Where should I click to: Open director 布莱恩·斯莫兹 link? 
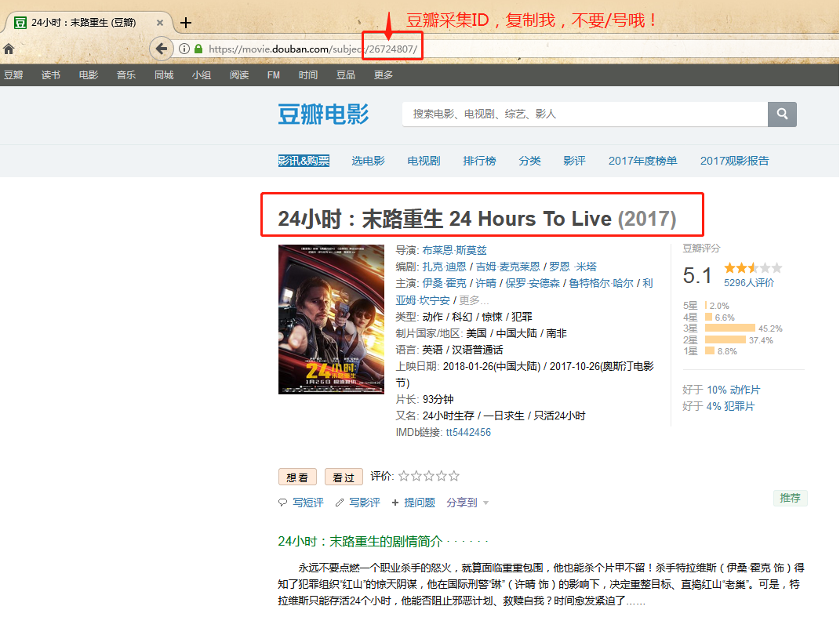point(454,250)
